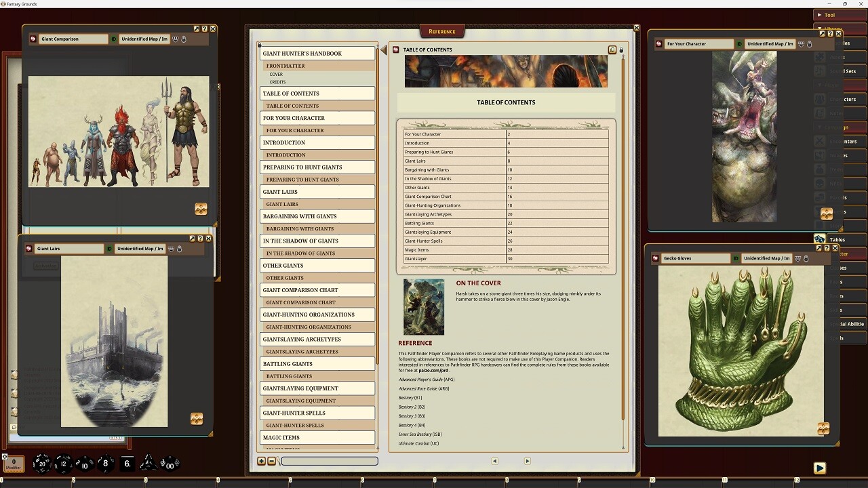Open the Tool menu at the top right
The image size is (868, 488).
pos(828,14)
